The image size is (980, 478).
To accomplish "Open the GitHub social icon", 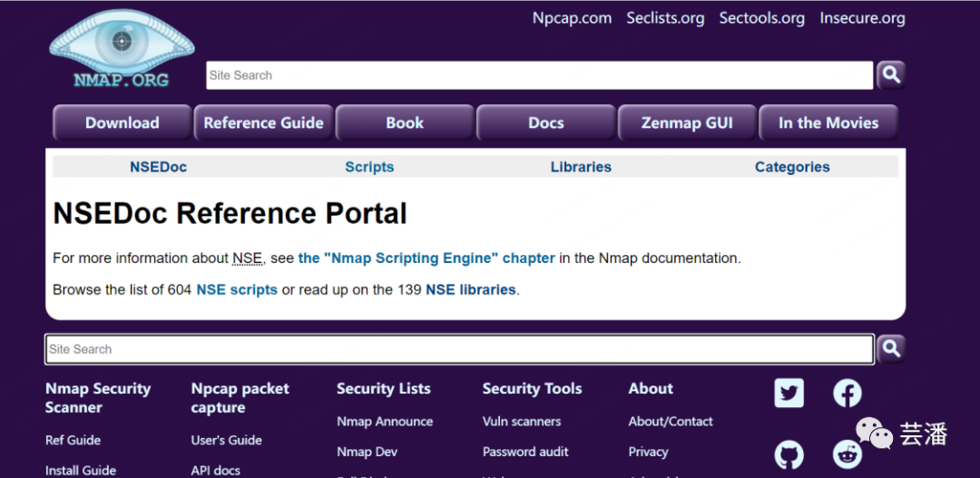I will 789,455.
